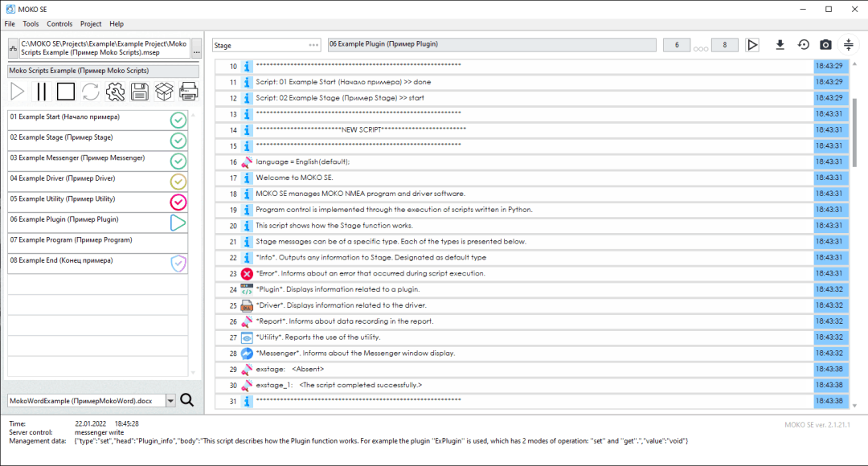Click the exstage_1 script completed line
Screen dimensions: 868x466
pyautogui.click(x=339, y=385)
